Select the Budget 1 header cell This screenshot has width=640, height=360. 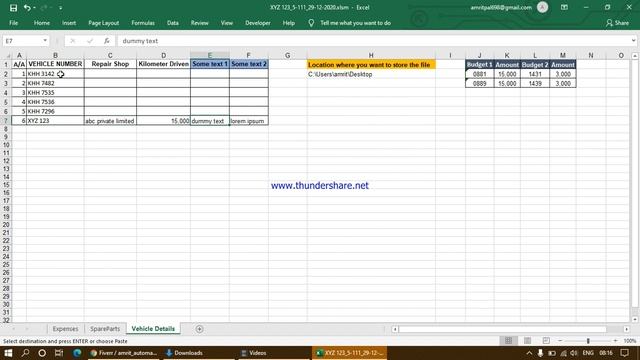coord(479,64)
